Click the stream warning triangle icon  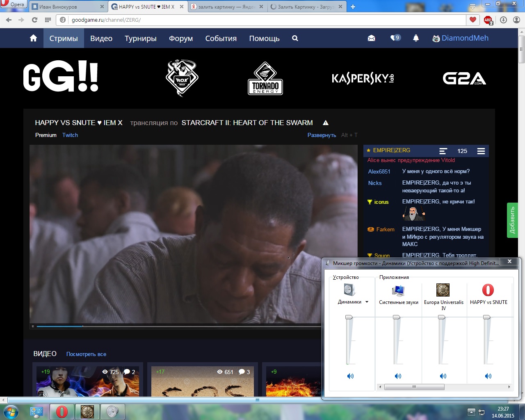(326, 123)
